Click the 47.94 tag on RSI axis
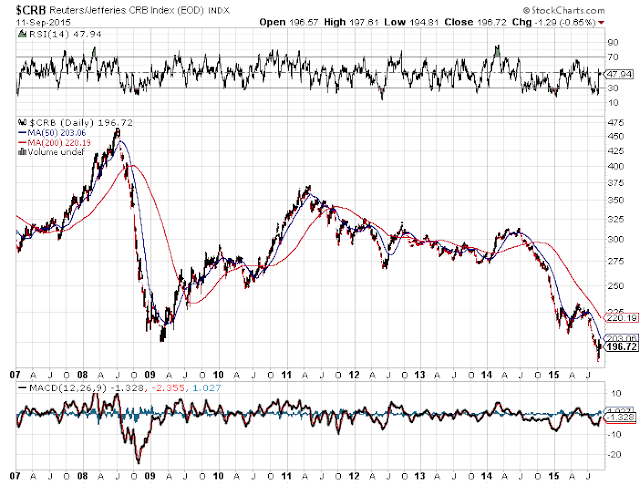This screenshot has width=640, height=485. (x=620, y=74)
